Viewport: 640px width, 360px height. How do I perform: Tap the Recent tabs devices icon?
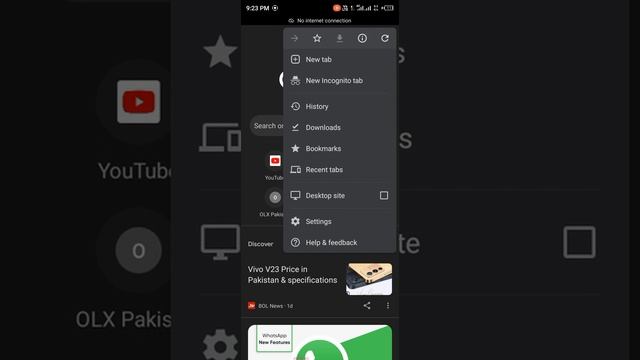coord(296,170)
